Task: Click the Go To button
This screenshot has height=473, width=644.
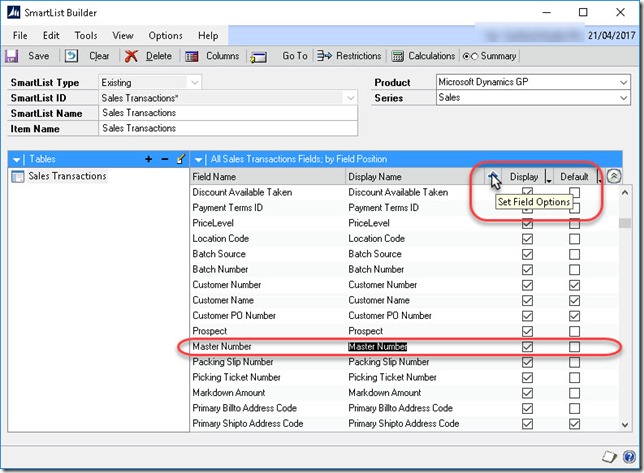Action: [x=295, y=56]
